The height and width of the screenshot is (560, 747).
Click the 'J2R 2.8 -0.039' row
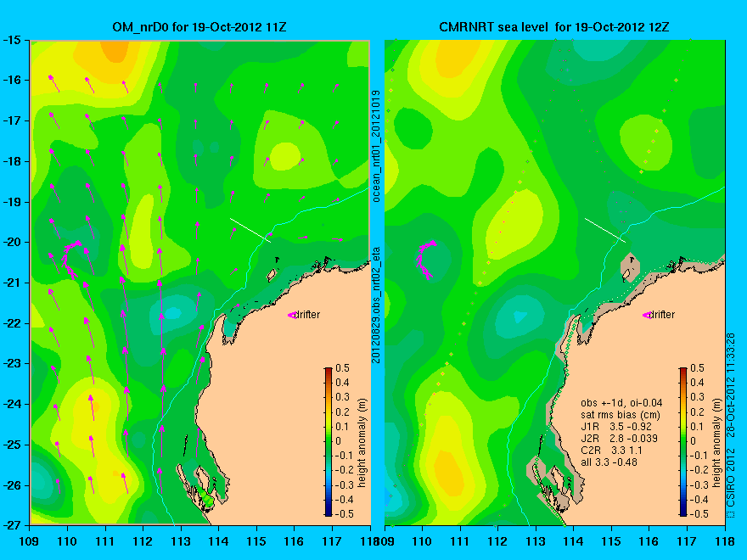(x=619, y=438)
